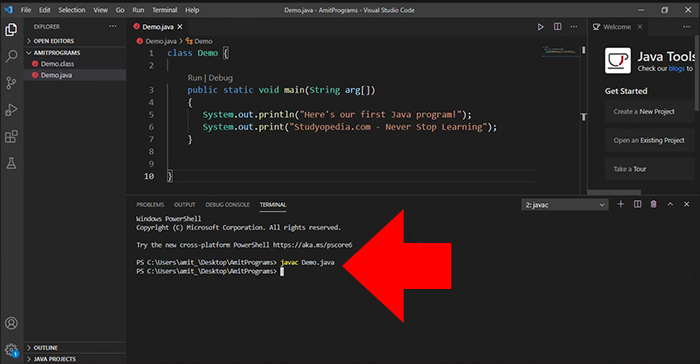Split the terminal pane
The height and width of the screenshot is (364, 700).
coord(638,204)
